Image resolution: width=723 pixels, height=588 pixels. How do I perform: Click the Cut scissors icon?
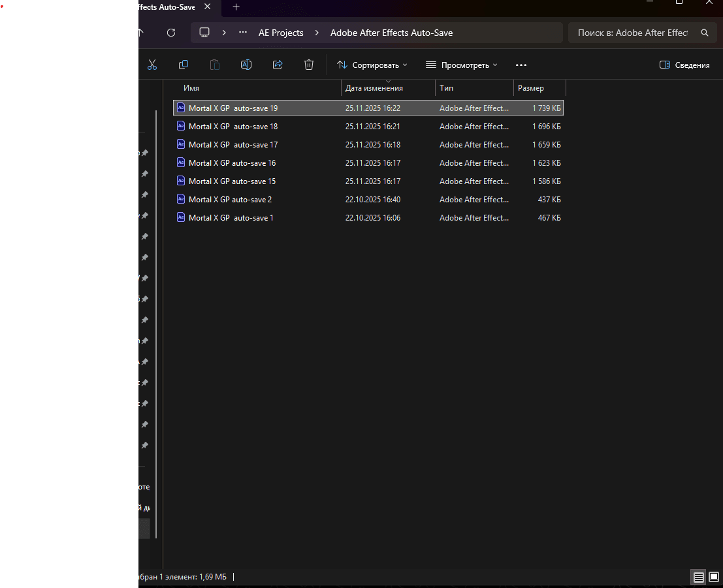(152, 65)
